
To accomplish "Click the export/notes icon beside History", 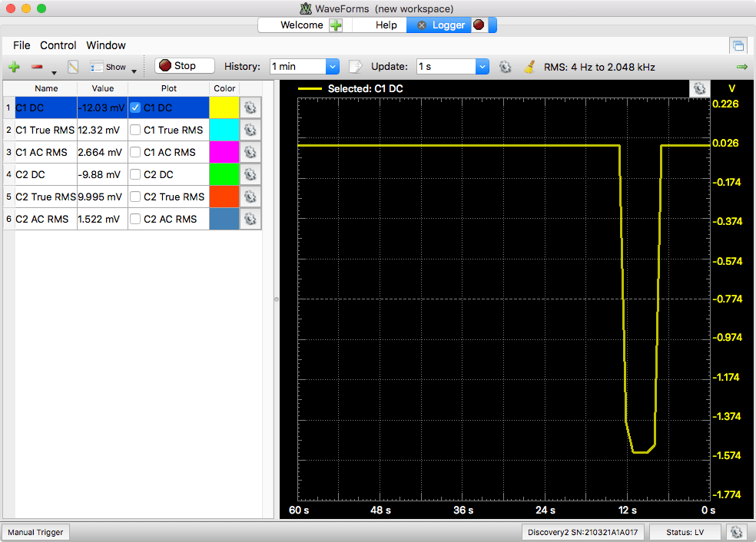I will pos(355,67).
